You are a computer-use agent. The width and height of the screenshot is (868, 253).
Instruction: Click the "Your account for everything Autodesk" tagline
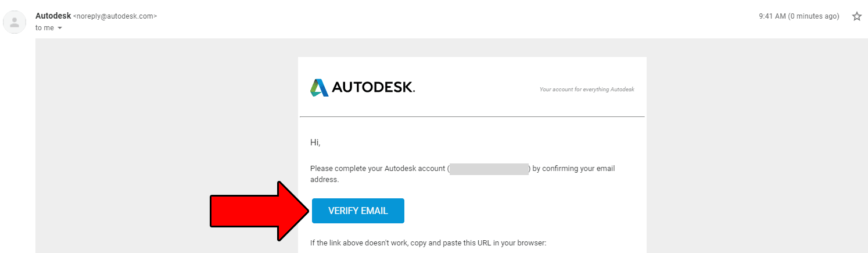587,90
